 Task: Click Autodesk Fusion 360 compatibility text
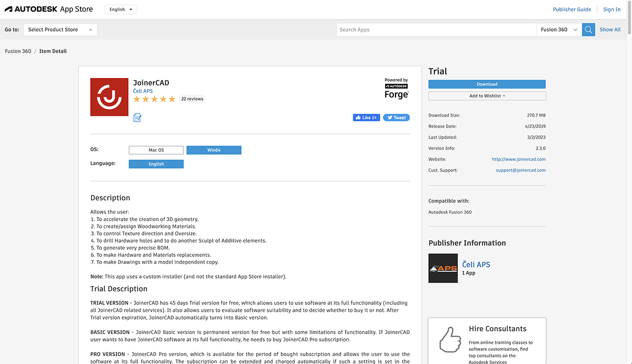pyautogui.click(x=450, y=212)
